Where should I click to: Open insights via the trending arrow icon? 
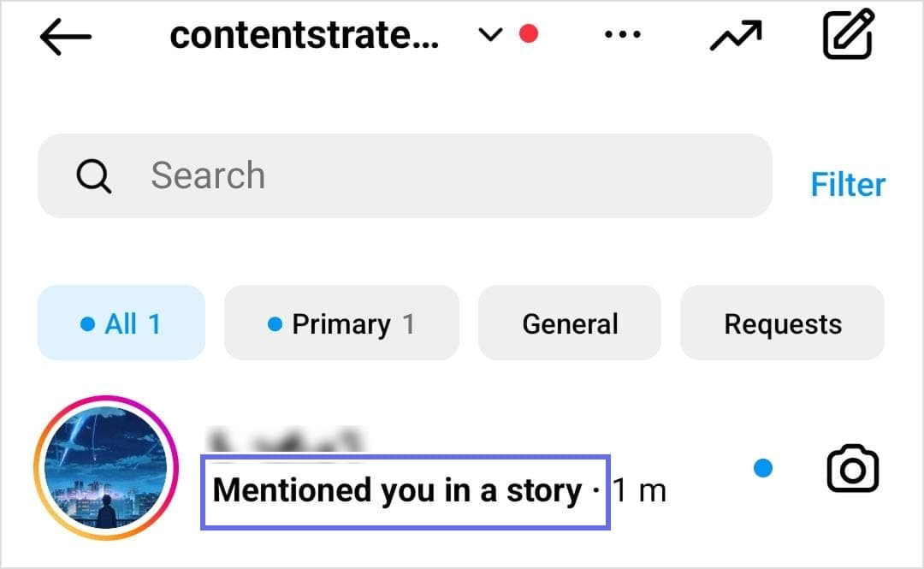pyautogui.click(x=736, y=35)
